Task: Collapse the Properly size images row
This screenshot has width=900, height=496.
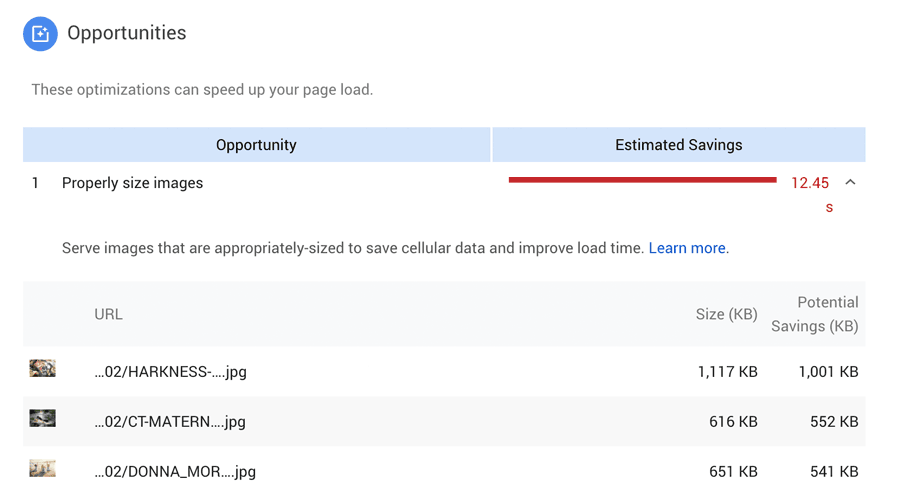Action: coord(850,183)
